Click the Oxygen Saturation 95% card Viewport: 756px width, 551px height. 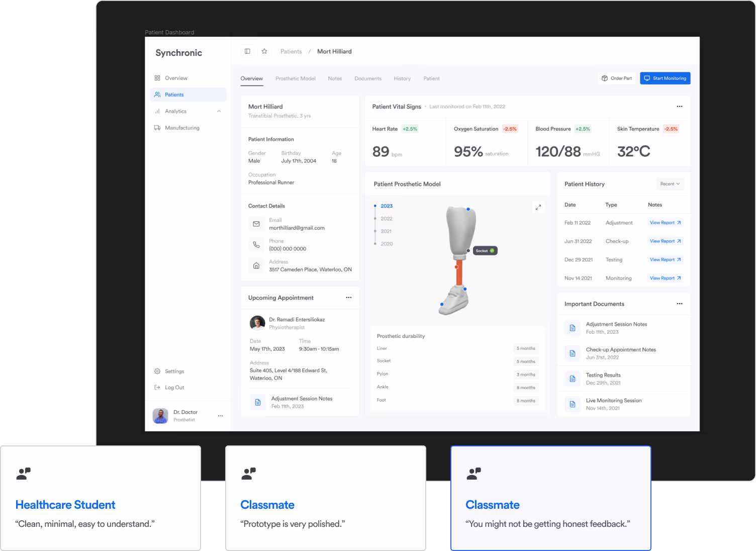click(x=487, y=142)
